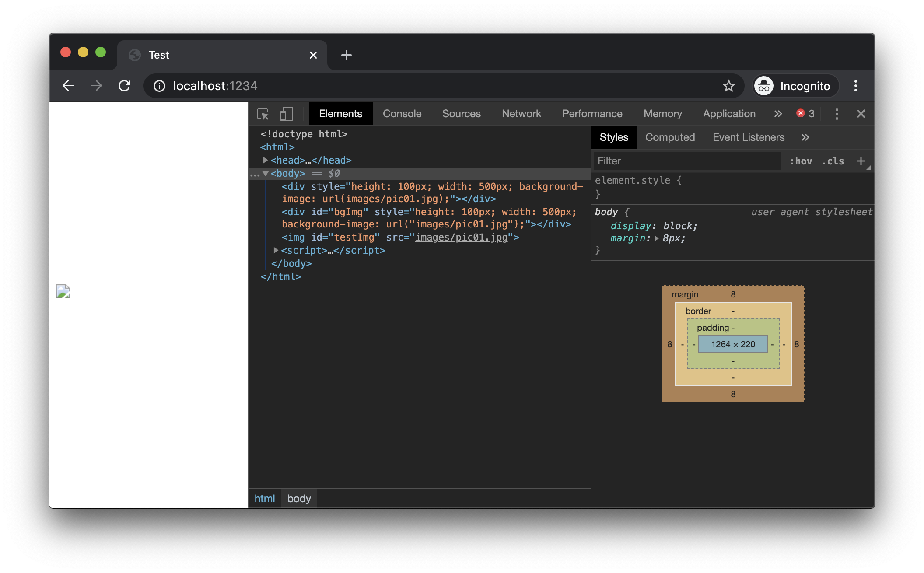Switch to the Elements tab
Image resolution: width=924 pixels, height=573 pixels.
point(340,114)
